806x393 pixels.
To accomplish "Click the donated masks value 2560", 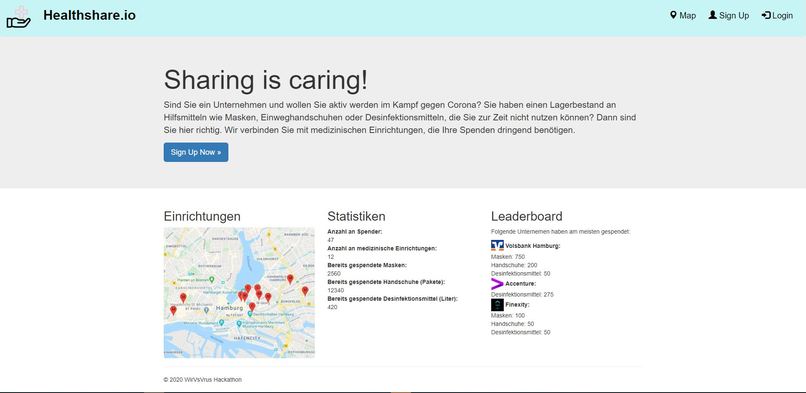I will [334, 273].
